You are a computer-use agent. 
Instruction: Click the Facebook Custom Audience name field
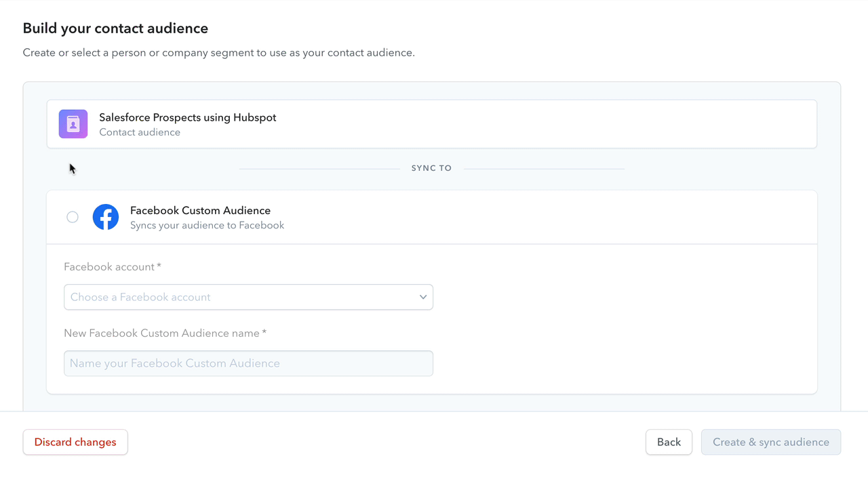click(x=248, y=363)
